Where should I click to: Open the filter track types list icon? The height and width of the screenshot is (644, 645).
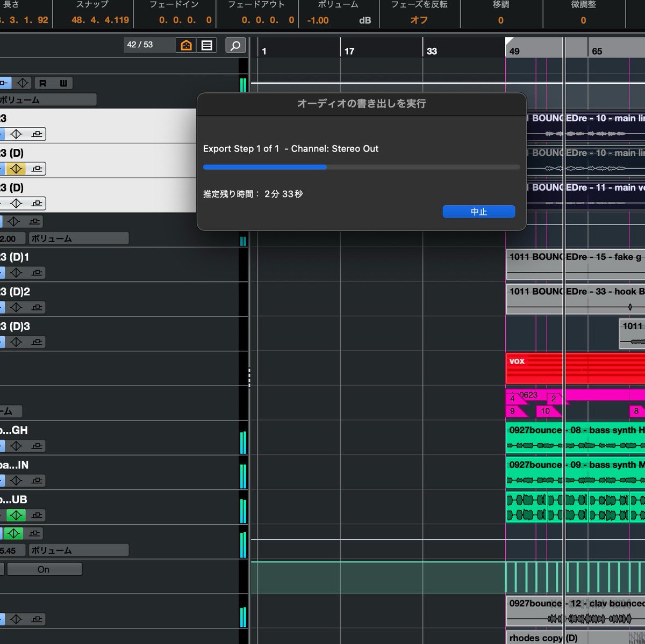[x=207, y=45]
